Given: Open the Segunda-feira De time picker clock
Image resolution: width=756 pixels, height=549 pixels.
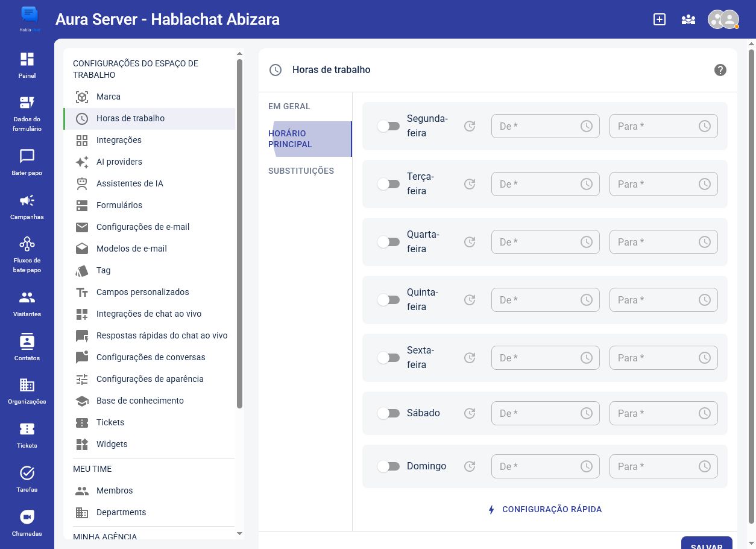Looking at the screenshot, I should 587,126.
